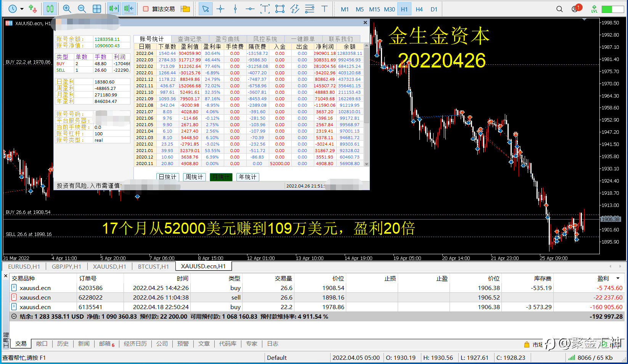This screenshot has height=364, width=628.
Task: Switch to M30 timeframe
Action: click(x=389, y=9)
